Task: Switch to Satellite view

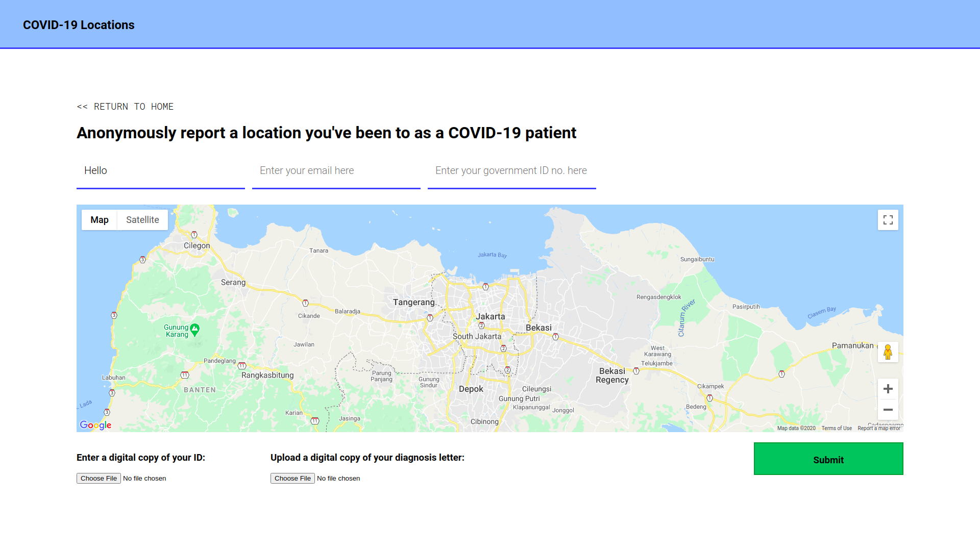Action: coord(142,219)
